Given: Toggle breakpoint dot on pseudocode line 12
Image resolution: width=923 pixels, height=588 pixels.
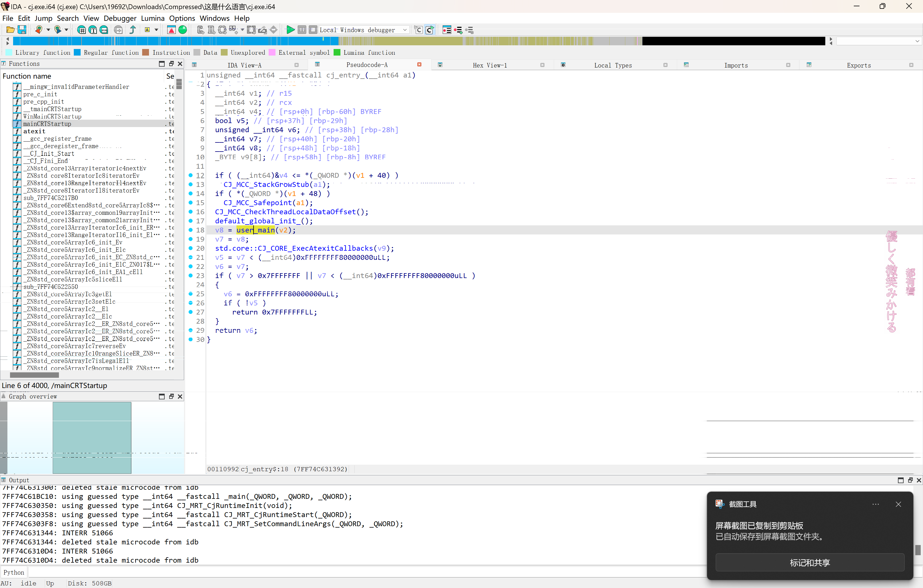Looking at the screenshot, I should pyautogui.click(x=191, y=175).
